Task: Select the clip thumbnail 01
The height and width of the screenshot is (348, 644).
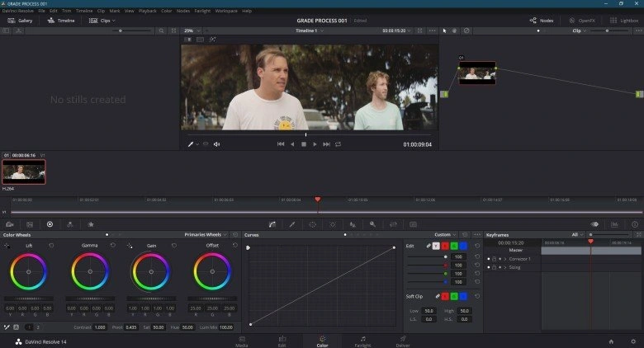Action: click(24, 171)
